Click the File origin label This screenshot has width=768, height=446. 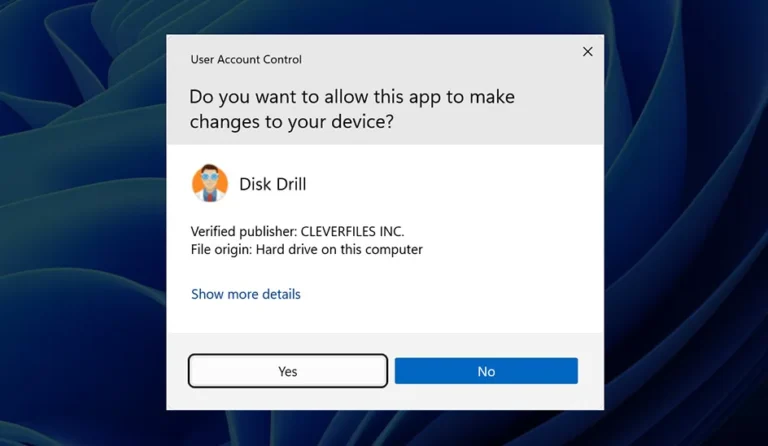pos(221,249)
